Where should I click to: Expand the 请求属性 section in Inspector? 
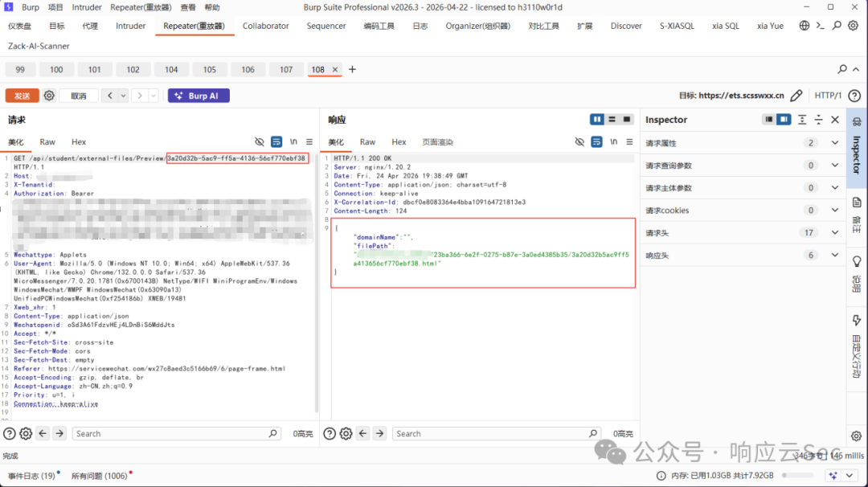[x=743, y=143]
